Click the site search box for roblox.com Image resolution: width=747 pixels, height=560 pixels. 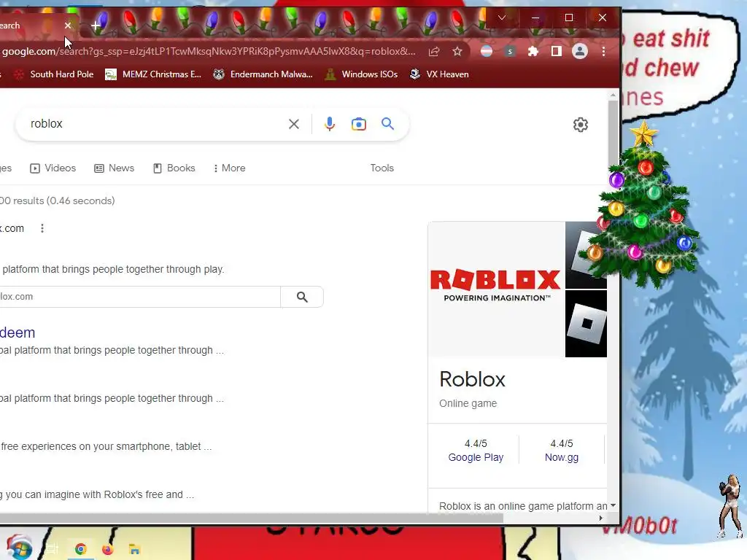click(140, 297)
